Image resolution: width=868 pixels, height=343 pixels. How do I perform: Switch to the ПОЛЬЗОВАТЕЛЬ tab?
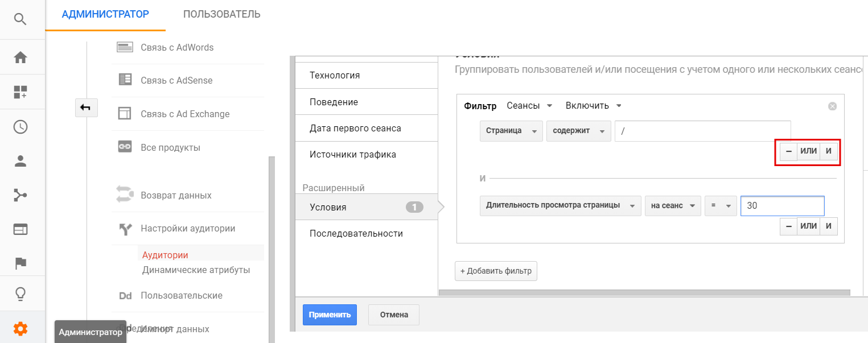tap(222, 14)
